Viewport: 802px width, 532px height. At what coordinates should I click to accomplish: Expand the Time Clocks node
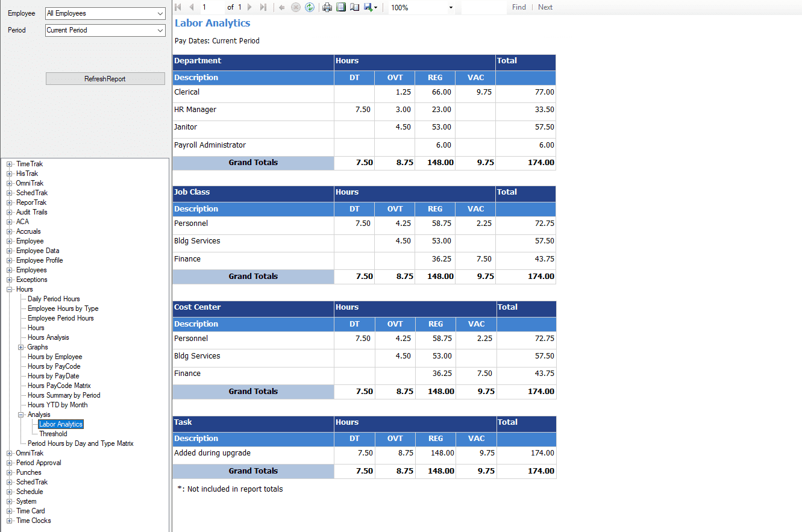pyautogui.click(x=10, y=521)
